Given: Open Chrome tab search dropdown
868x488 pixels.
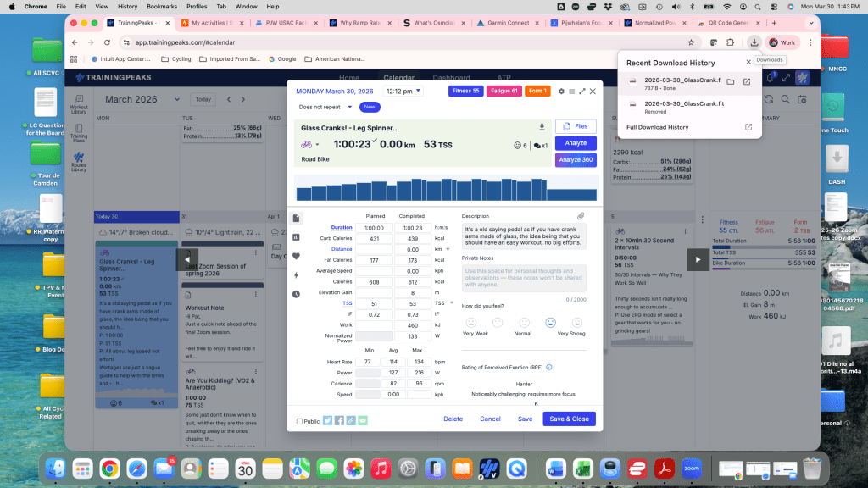Looking at the screenshot, I should tap(811, 23).
